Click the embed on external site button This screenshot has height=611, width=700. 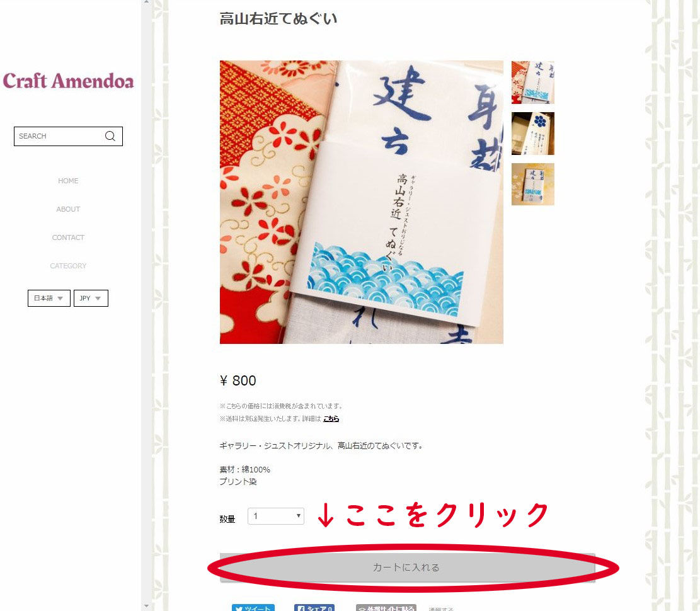coord(386,607)
